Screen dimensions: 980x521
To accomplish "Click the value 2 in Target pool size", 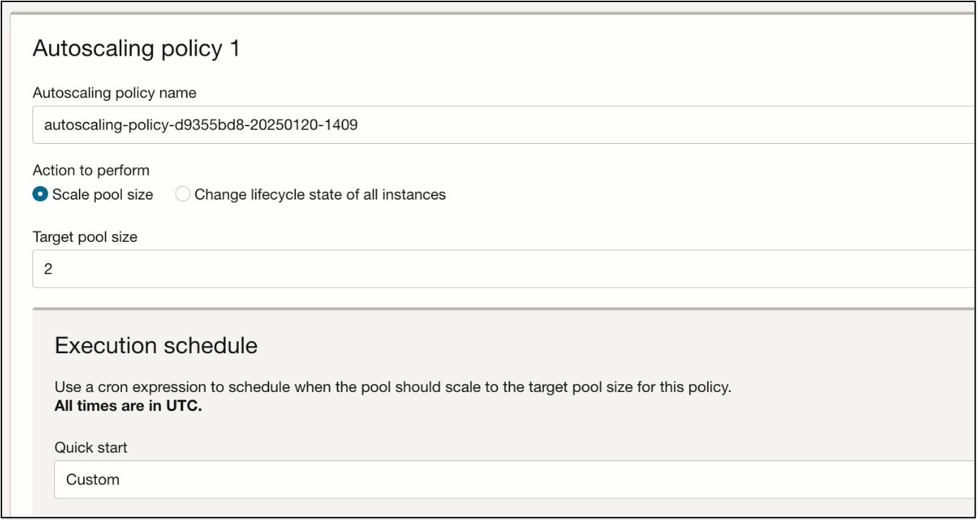I will (48, 269).
